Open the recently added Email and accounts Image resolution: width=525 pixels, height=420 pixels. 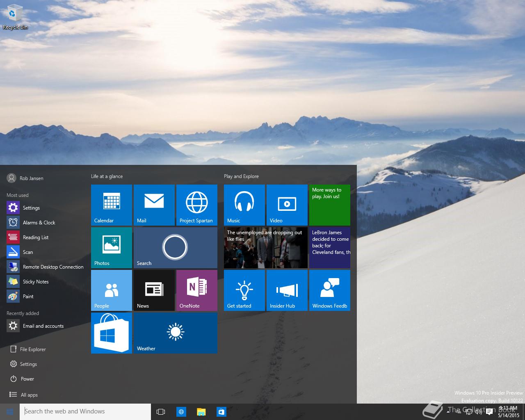click(45, 326)
